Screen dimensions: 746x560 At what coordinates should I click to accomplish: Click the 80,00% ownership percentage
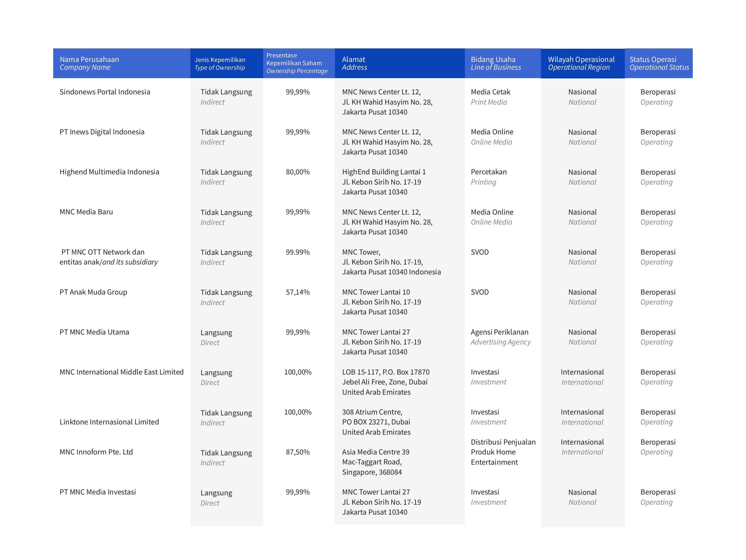pyautogui.click(x=298, y=172)
